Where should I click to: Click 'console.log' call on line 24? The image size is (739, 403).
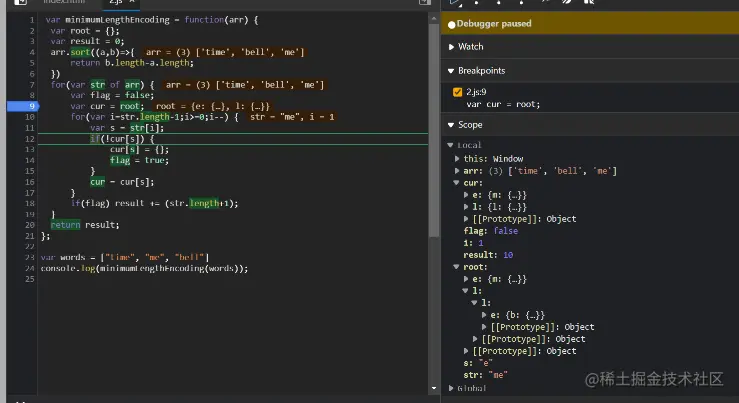[68, 268]
